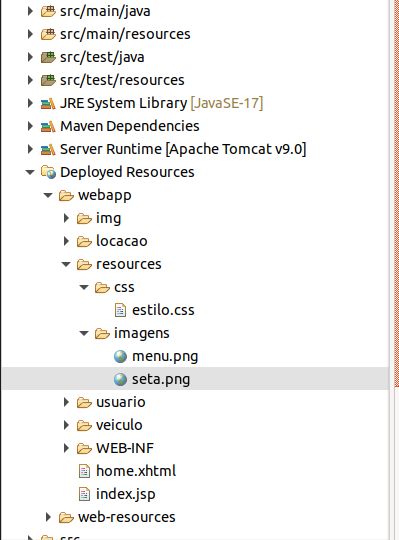Click the estilo.css file icon
This screenshot has width=399, height=540.
(x=120, y=310)
